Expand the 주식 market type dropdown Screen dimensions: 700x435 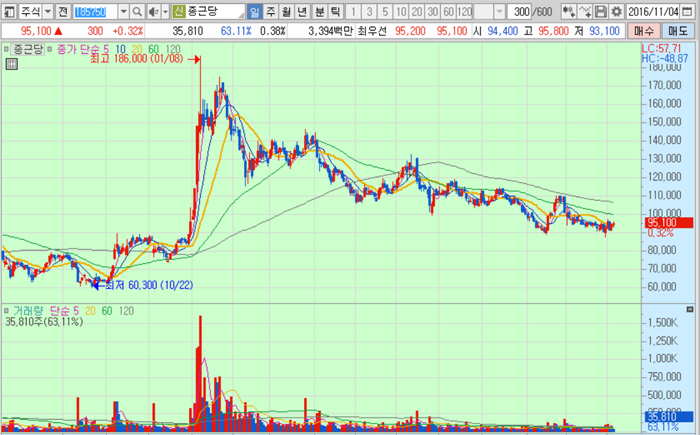pyautogui.click(x=48, y=12)
